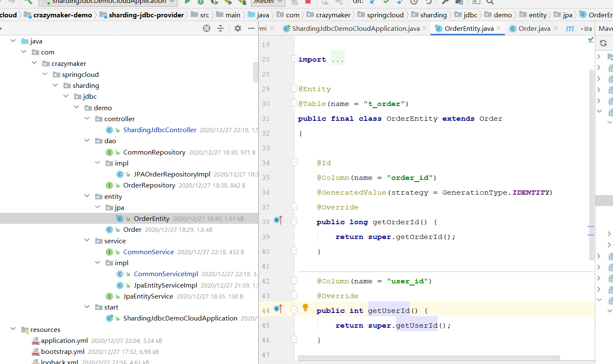Place the caret on the getUserId method name

pyautogui.click(x=388, y=311)
